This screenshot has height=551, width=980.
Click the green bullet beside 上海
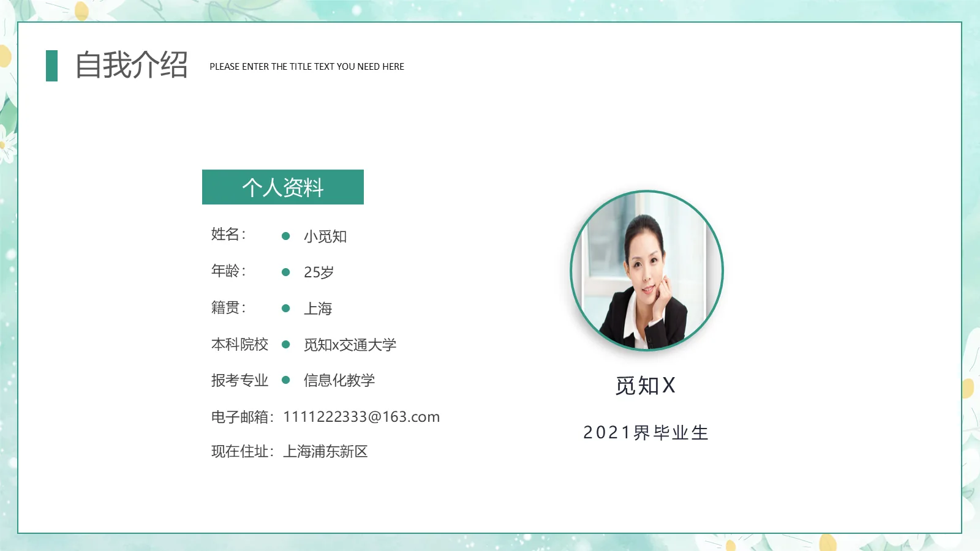pos(286,308)
